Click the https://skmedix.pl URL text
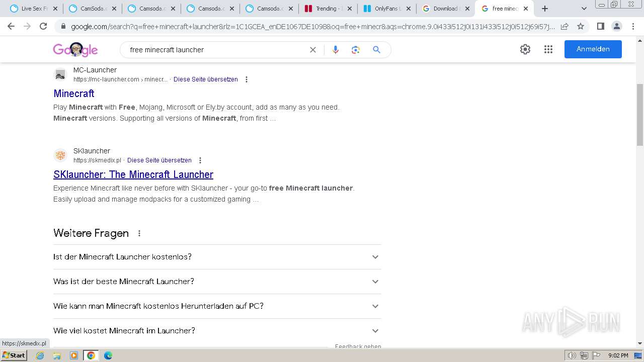 [97, 160]
